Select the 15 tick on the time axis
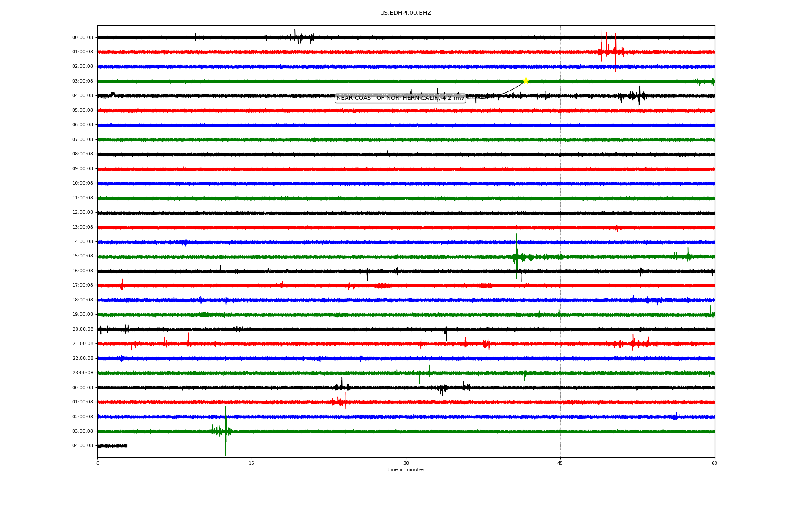812x508 pixels. (252, 463)
